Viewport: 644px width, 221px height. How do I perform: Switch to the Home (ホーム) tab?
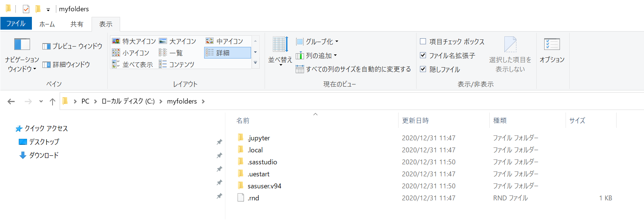pos(47,24)
